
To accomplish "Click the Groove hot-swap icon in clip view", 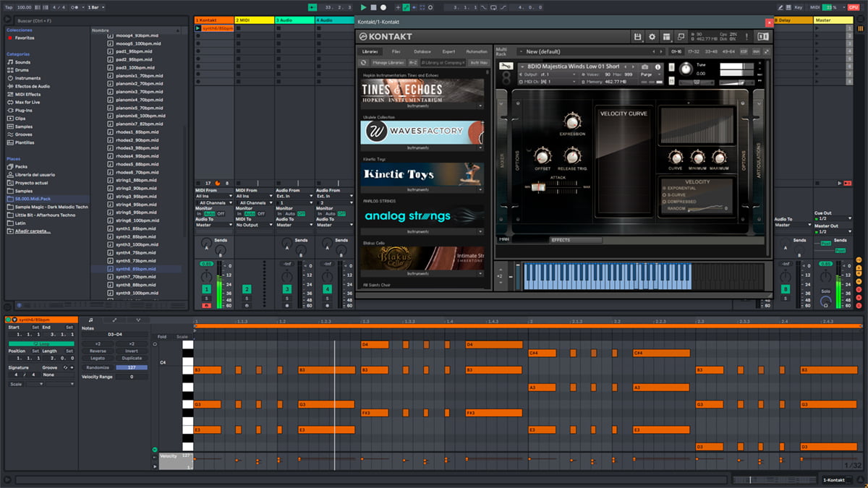I will coord(65,367).
